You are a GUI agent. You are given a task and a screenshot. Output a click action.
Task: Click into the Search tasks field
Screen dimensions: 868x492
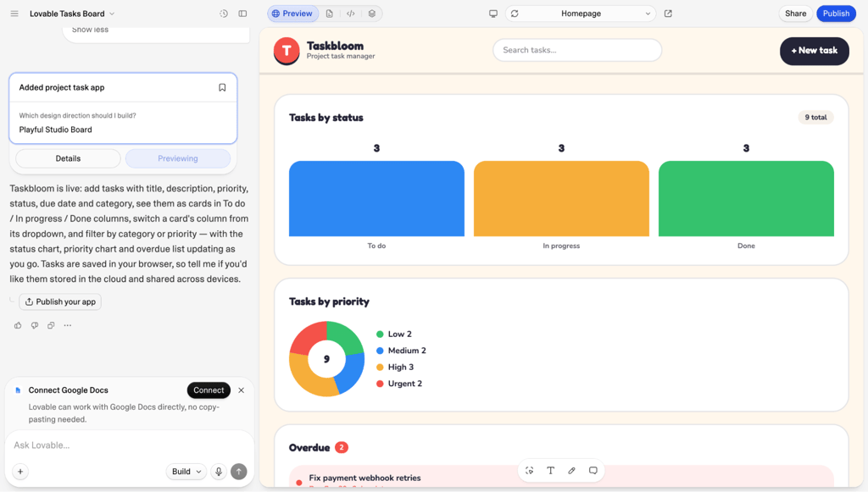pyautogui.click(x=577, y=50)
